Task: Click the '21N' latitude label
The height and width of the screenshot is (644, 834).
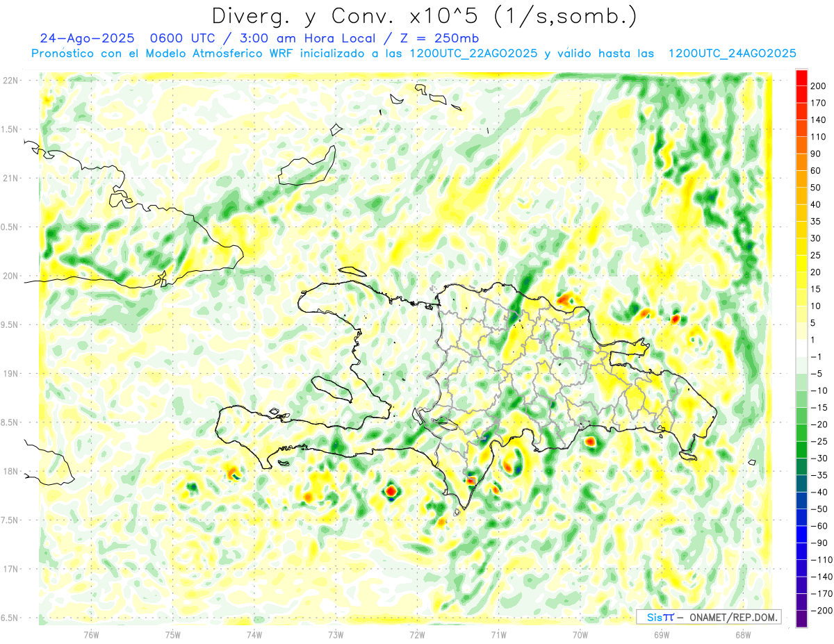Action: (11, 179)
